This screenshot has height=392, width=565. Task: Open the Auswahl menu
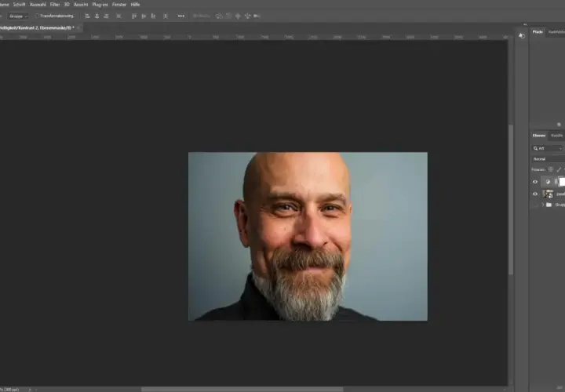pyautogui.click(x=38, y=5)
